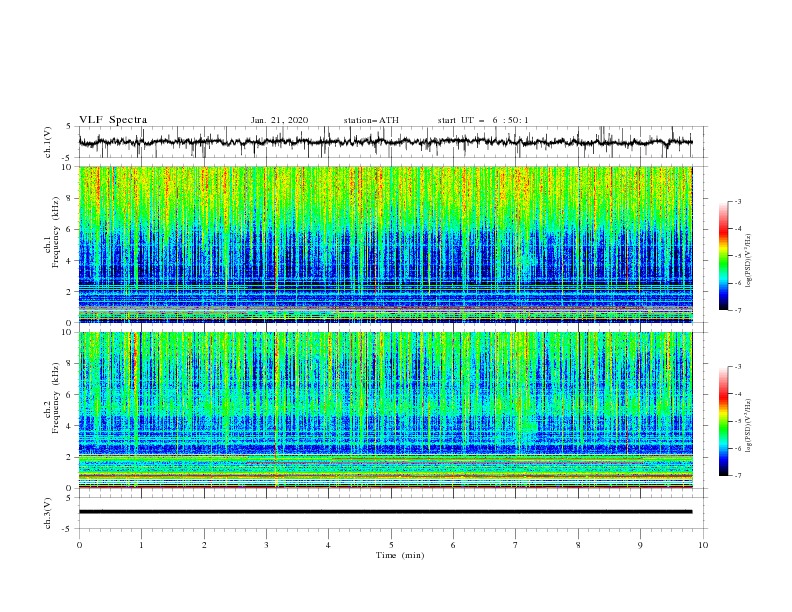Click the time axis tick label "4"
The image size is (792, 612).
click(x=328, y=545)
